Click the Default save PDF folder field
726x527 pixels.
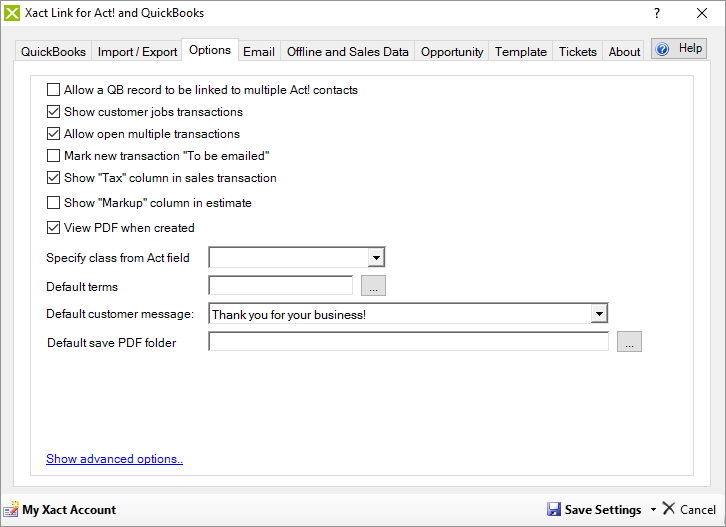point(408,342)
